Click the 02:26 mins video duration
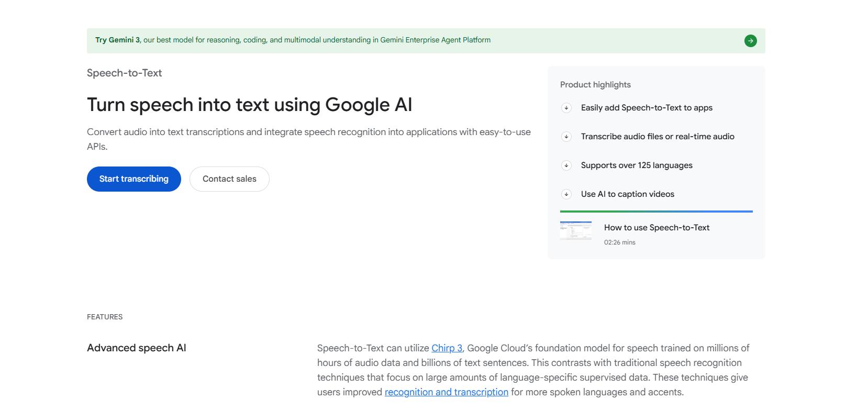This screenshot has height=411, width=868. pyautogui.click(x=619, y=242)
